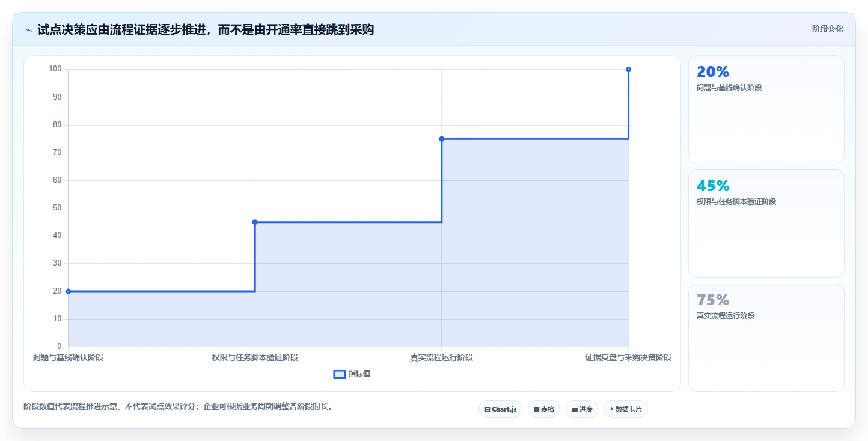Click the chart title heading text

pyautogui.click(x=206, y=29)
